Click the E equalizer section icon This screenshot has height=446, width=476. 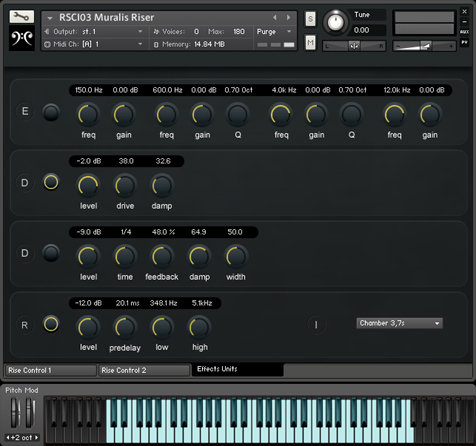pos(25,111)
